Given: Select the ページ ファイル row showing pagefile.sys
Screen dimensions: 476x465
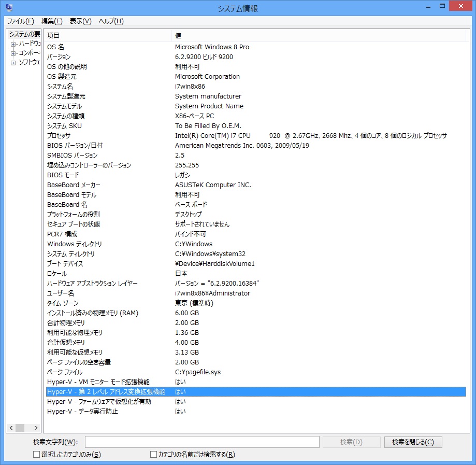Looking at the screenshot, I should click(256, 372).
